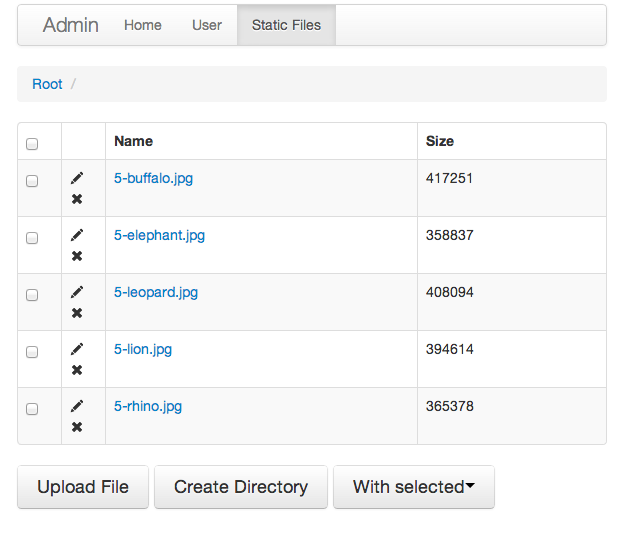Screen dimensions: 623x539
Task: Click the size value 394614
Action: tap(449, 349)
